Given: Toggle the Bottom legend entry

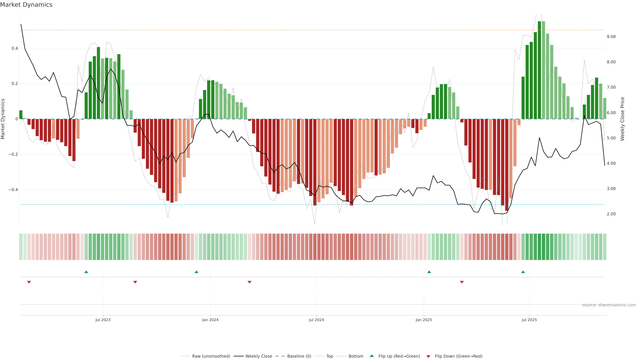Looking at the screenshot, I should coord(356,356).
